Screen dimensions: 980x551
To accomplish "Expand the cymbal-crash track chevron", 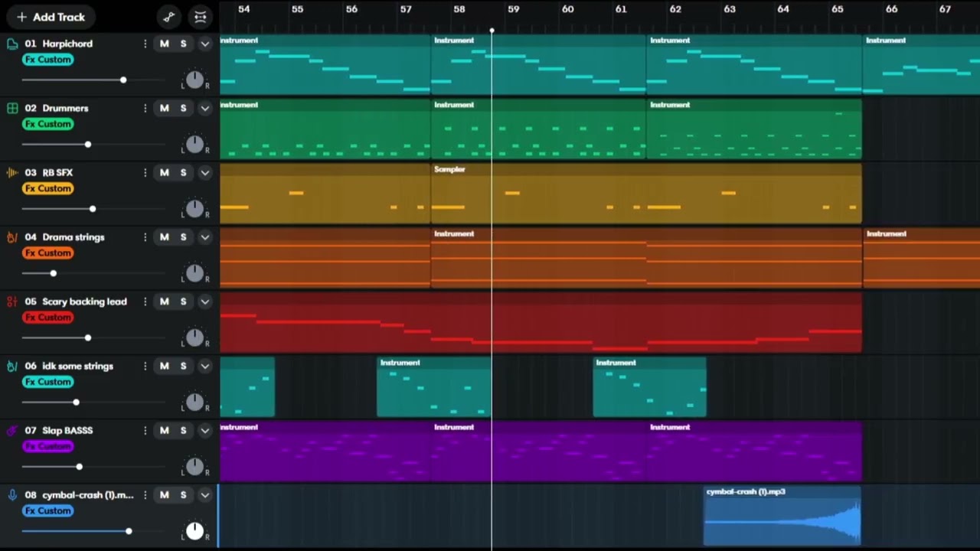I will [x=204, y=495].
